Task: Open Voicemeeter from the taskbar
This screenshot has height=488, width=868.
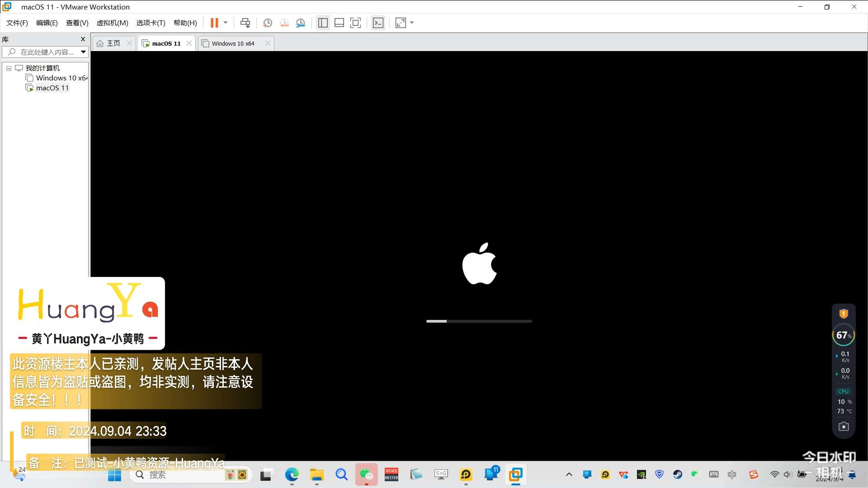Action: (392, 475)
